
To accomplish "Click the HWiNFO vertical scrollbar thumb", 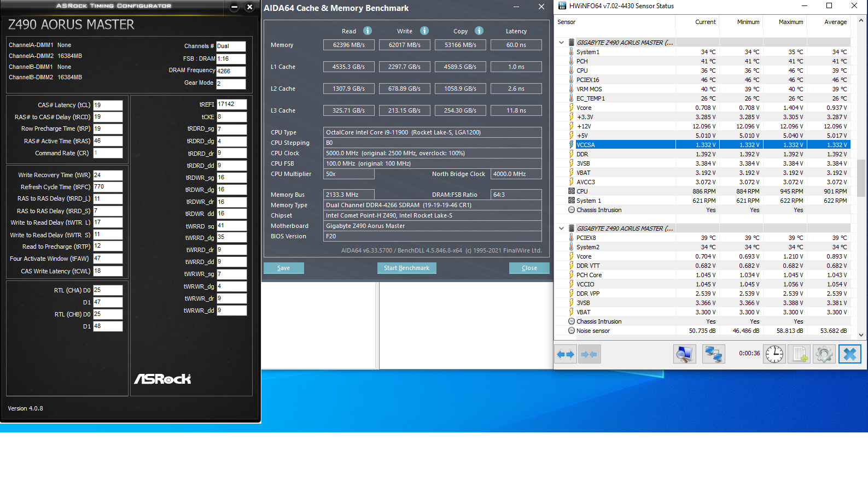I will pyautogui.click(x=861, y=178).
